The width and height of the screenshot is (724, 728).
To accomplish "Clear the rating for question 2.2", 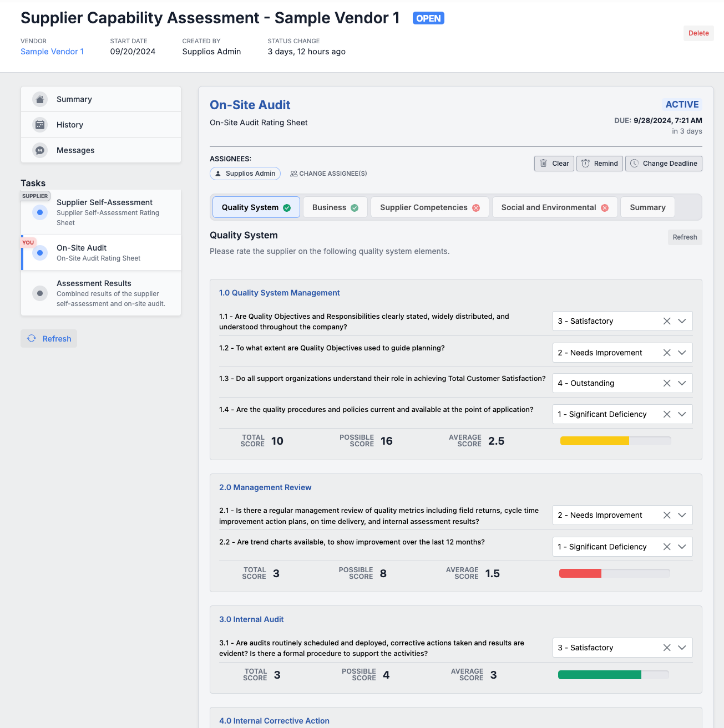I will click(x=667, y=547).
